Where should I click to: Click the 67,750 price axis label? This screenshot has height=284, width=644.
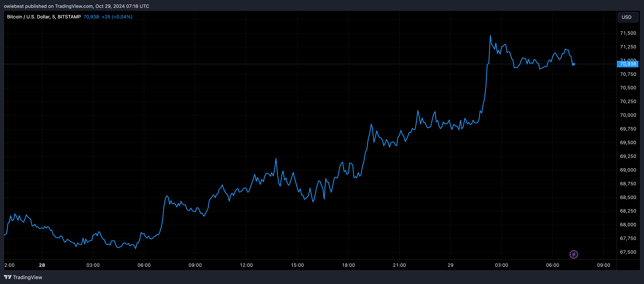(628, 238)
